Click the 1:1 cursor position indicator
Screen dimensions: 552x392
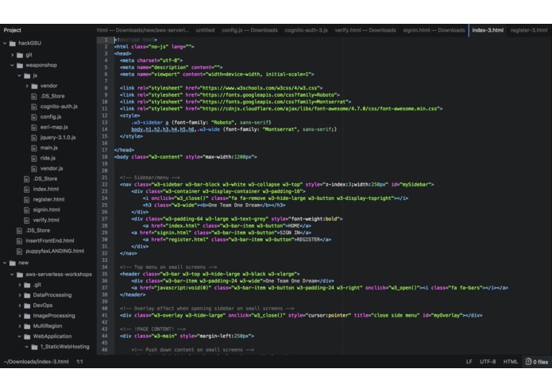80,361
